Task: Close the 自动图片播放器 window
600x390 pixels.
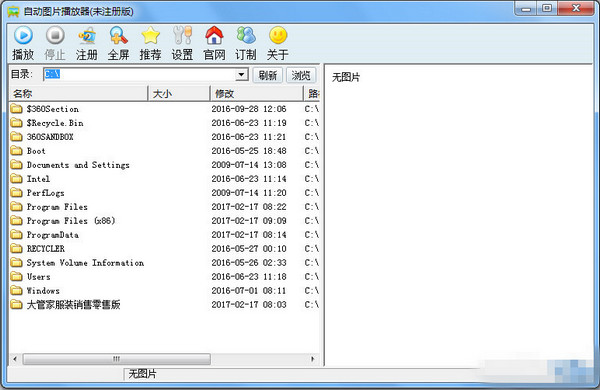Action: pyautogui.click(x=576, y=8)
